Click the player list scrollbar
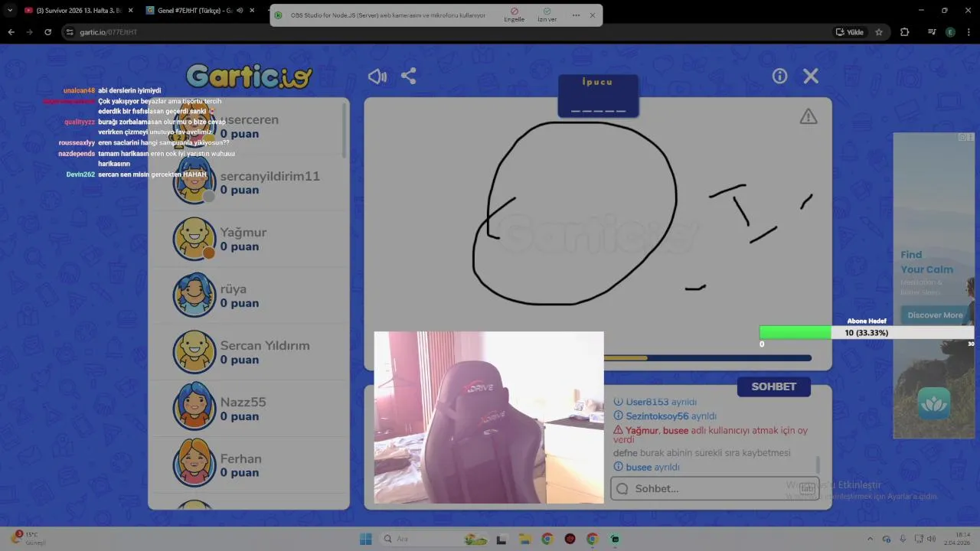The height and width of the screenshot is (551, 980). coord(344,130)
